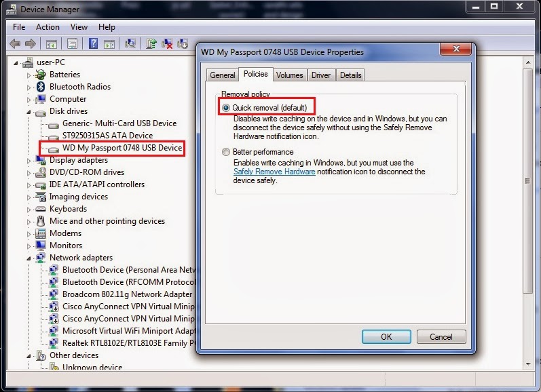Viewport: 541px width, 392px height.
Task: Switch to the Volumes tab
Action: pos(289,75)
